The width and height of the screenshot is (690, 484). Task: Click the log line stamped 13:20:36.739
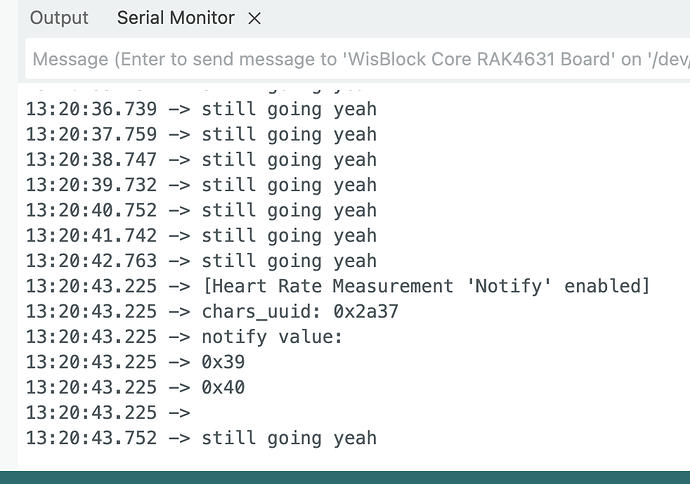coord(201,109)
